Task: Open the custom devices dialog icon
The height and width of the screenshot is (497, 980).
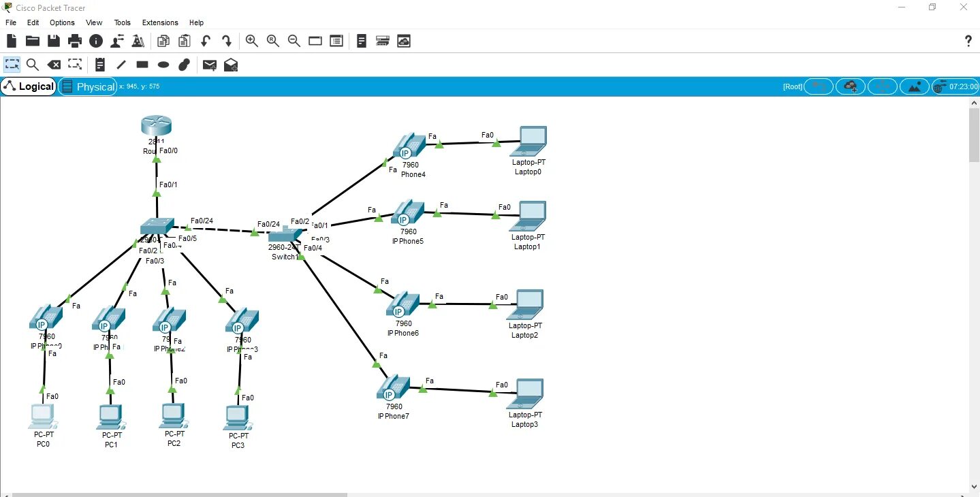Action: pyautogui.click(x=336, y=42)
